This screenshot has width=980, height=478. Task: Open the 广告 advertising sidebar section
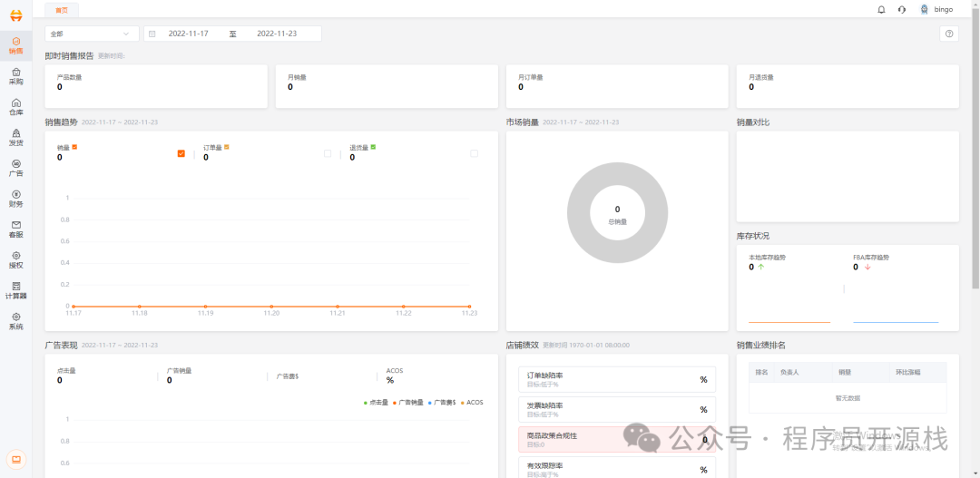coord(16,168)
